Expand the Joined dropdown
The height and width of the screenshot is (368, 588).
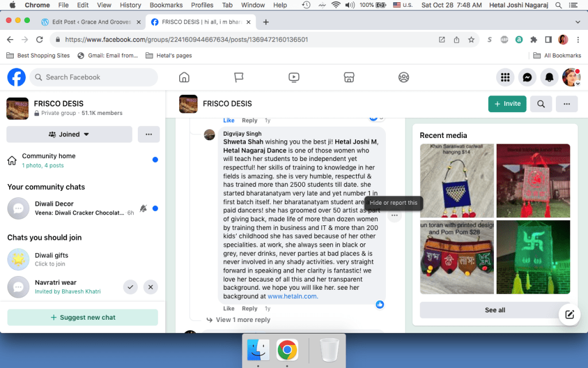pos(69,135)
